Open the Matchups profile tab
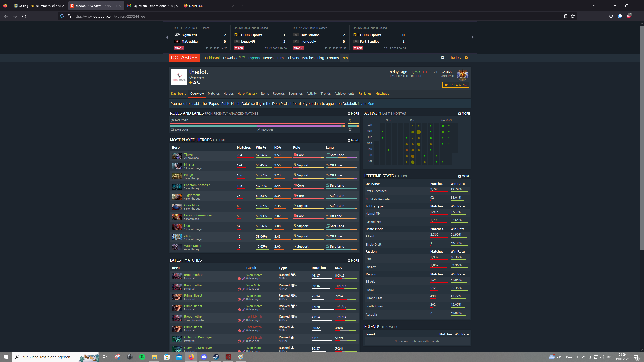The width and height of the screenshot is (644, 362). pos(382,94)
